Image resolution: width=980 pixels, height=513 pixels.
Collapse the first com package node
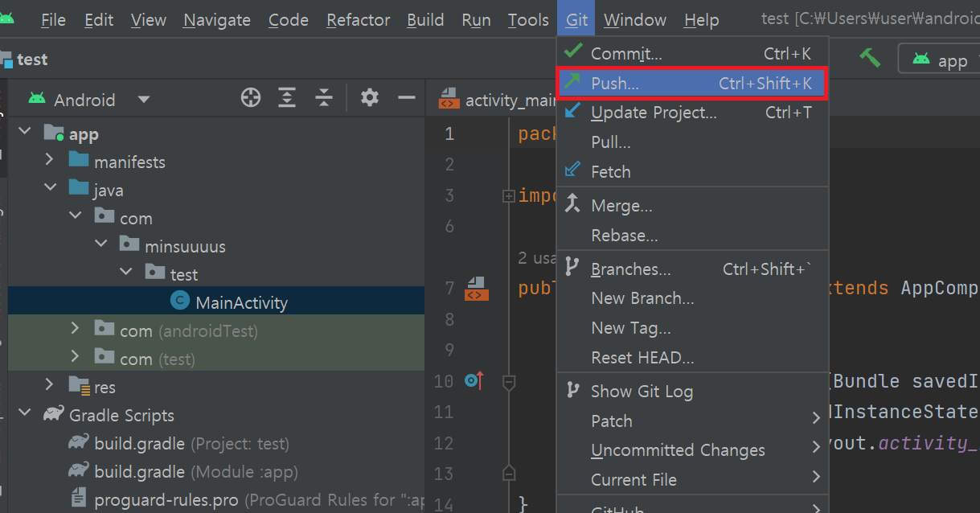click(76, 215)
